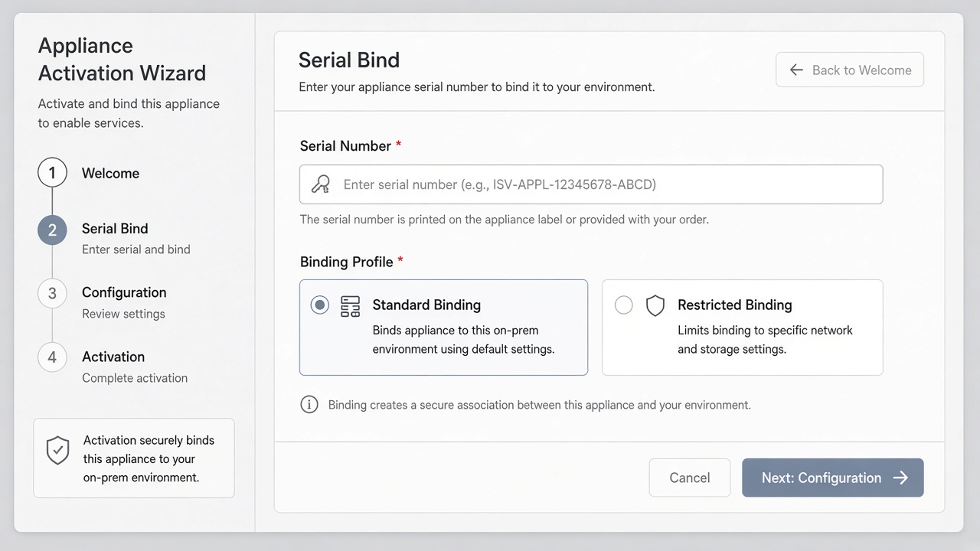This screenshot has height=551, width=980.
Task: Click the server icon for Standard Binding
Action: pyautogui.click(x=350, y=305)
